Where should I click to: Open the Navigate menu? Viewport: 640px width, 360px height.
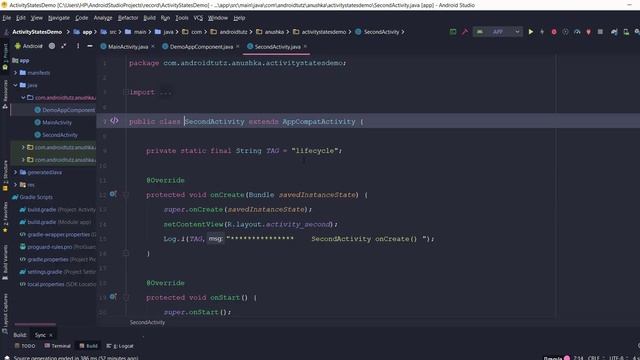pos(59,18)
